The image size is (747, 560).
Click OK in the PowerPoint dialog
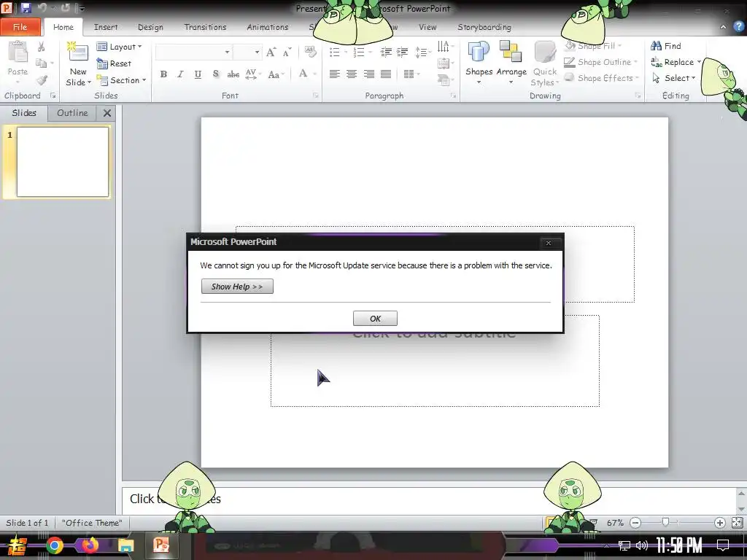(375, 319)
